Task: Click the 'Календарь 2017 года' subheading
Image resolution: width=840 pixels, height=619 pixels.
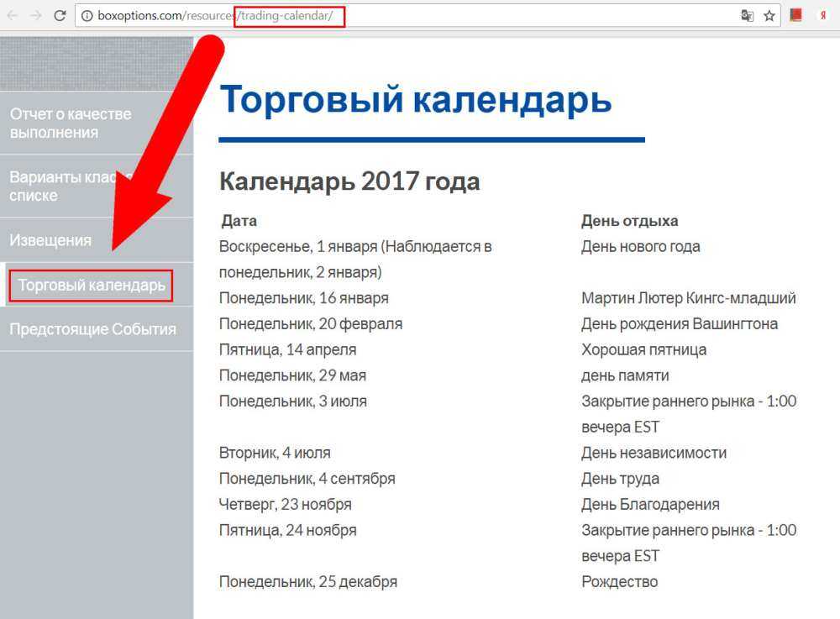Action: tap(349, 181)
